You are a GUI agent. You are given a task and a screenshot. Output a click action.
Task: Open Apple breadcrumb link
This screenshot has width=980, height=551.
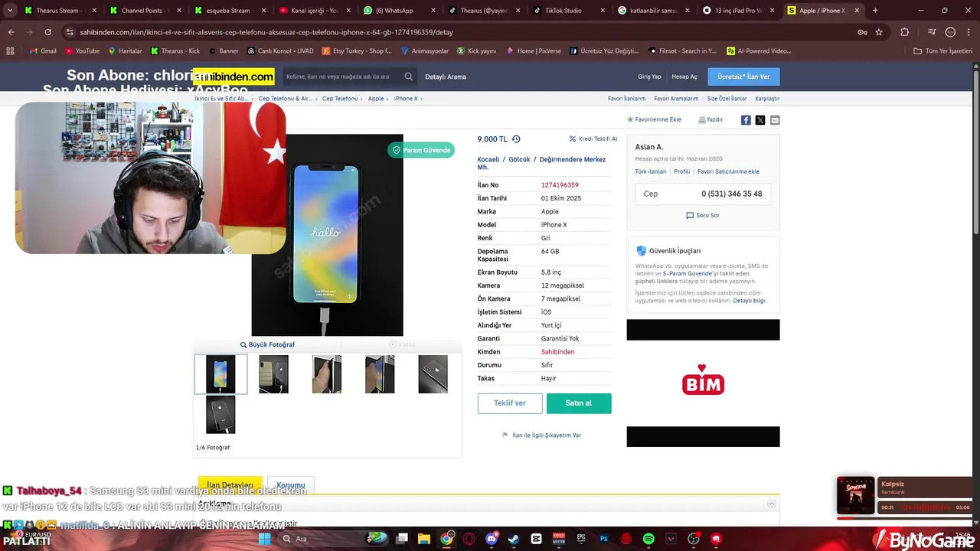(376, 99)
